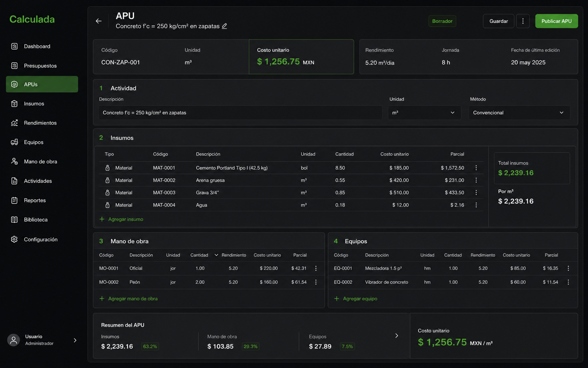Edit the APU name with pencil icon
This screenshot has height=368, width=588.
[x=224, y=26]
